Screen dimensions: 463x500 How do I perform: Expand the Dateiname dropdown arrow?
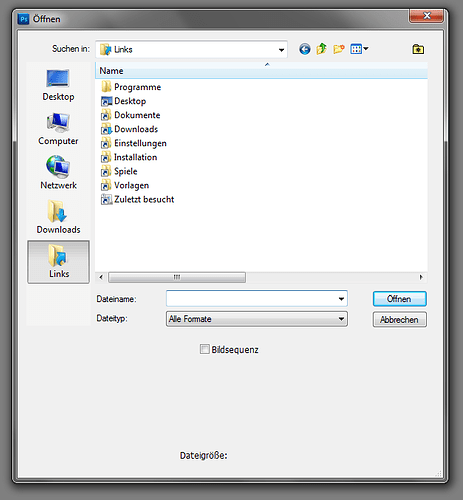[x=341, y=299]
